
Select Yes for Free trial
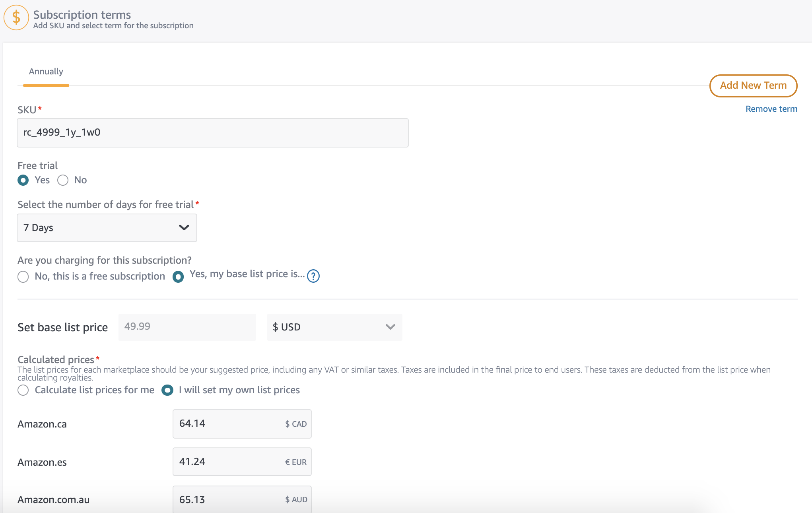pyautogui.click(x=23, y=180)
